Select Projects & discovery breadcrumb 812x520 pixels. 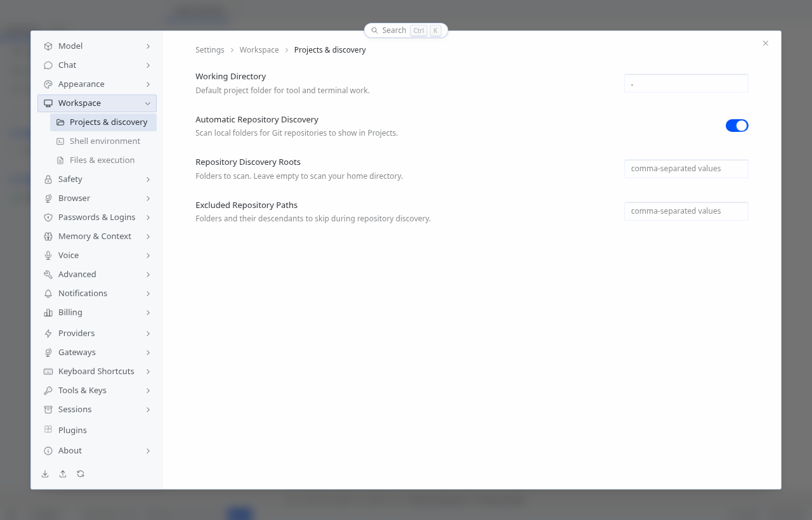(330, 50)
